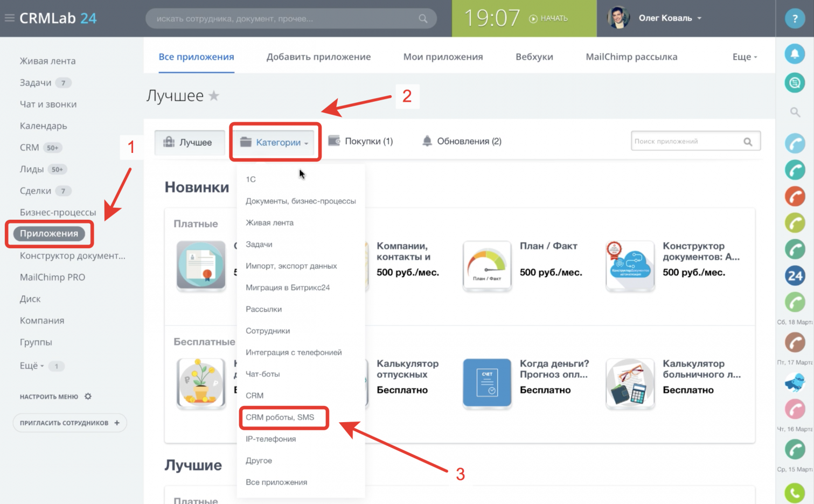Open the chat messenger icon in the right sidebar
Image resolution: width=814 pixels, height=504 pixels.
point(795,82)
